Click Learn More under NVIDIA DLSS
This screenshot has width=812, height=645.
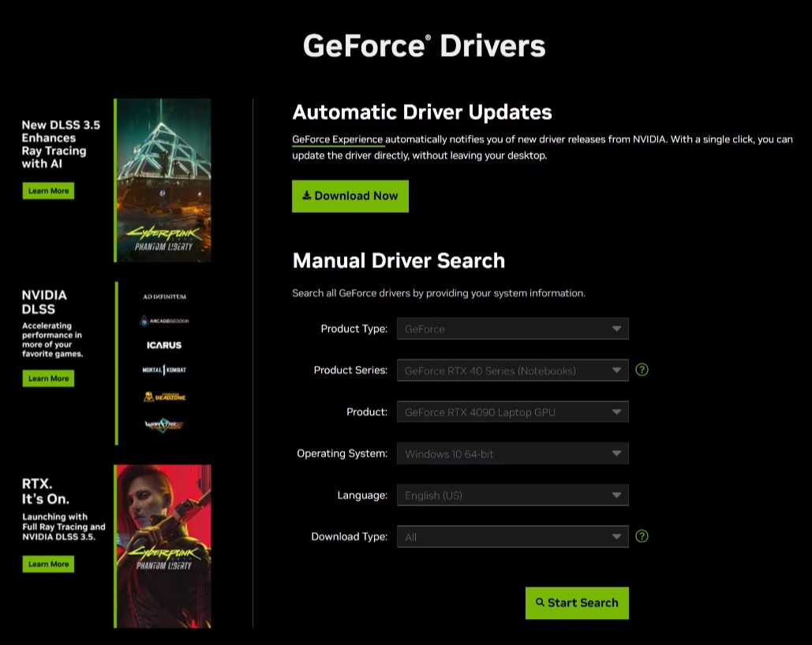tap(48, 378)
